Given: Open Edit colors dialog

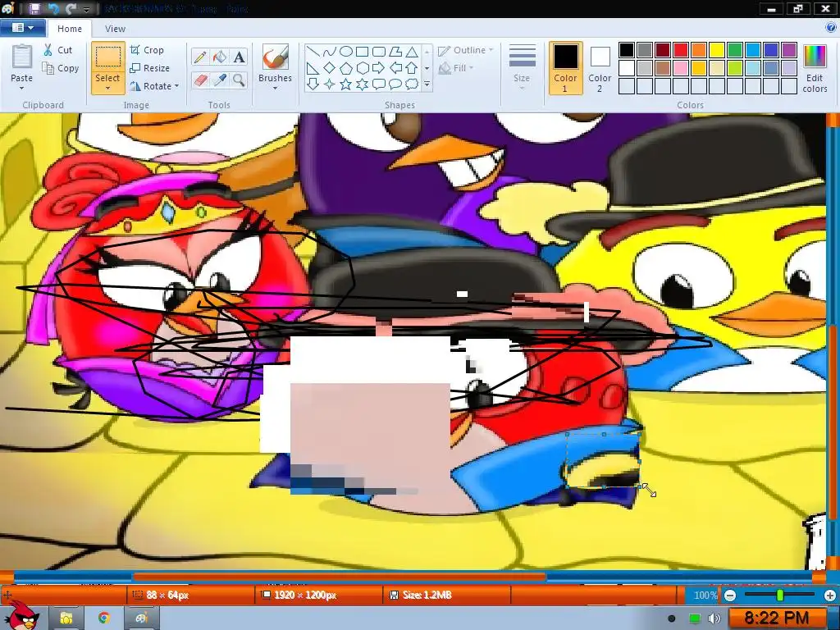Looking at the screenshot, I should [815, 69].
